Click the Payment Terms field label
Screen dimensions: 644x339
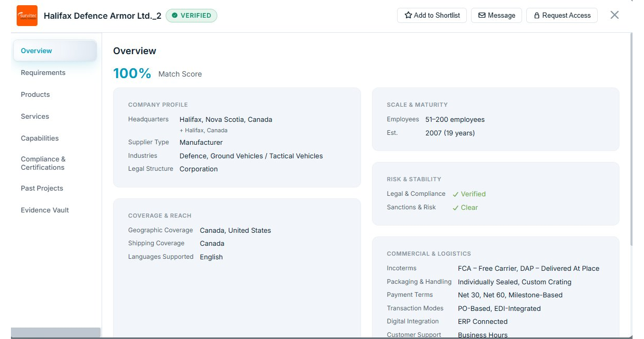click(410, 295)
